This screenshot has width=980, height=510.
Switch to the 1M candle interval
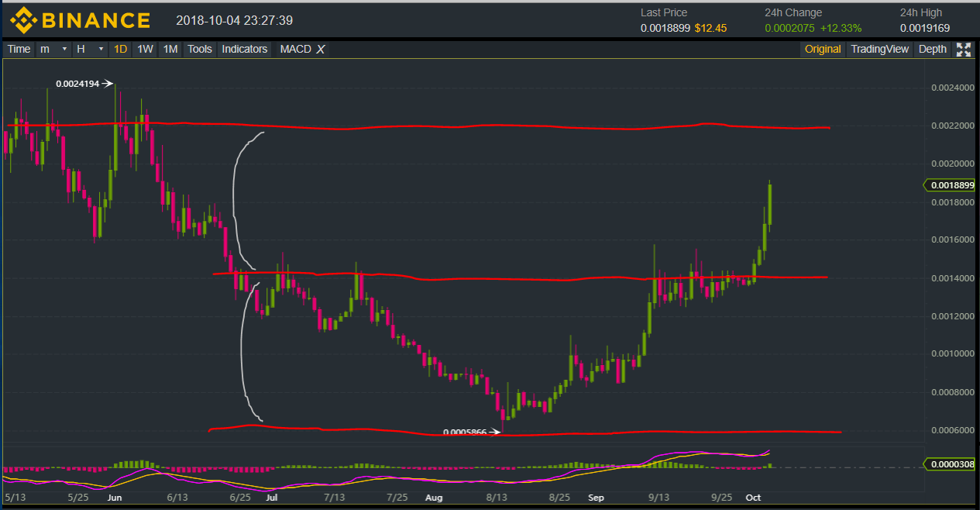(170, 50)
